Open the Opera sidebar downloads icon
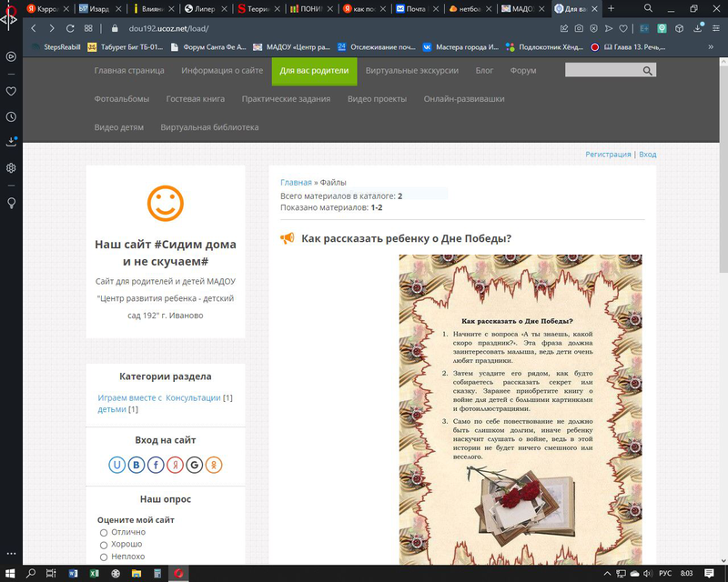This screenshot has width=728, height=582. 11,142
